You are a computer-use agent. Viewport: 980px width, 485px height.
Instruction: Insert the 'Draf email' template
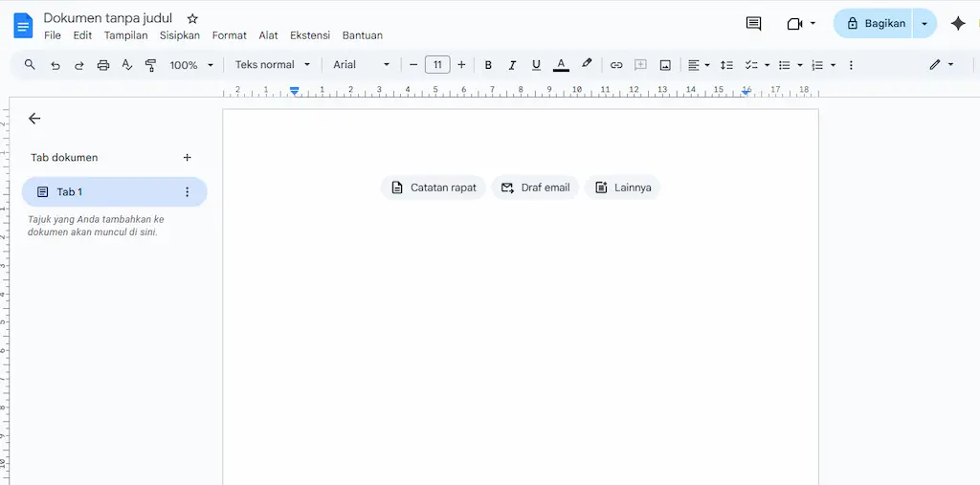pyautogui.click(x=535, y=187)
